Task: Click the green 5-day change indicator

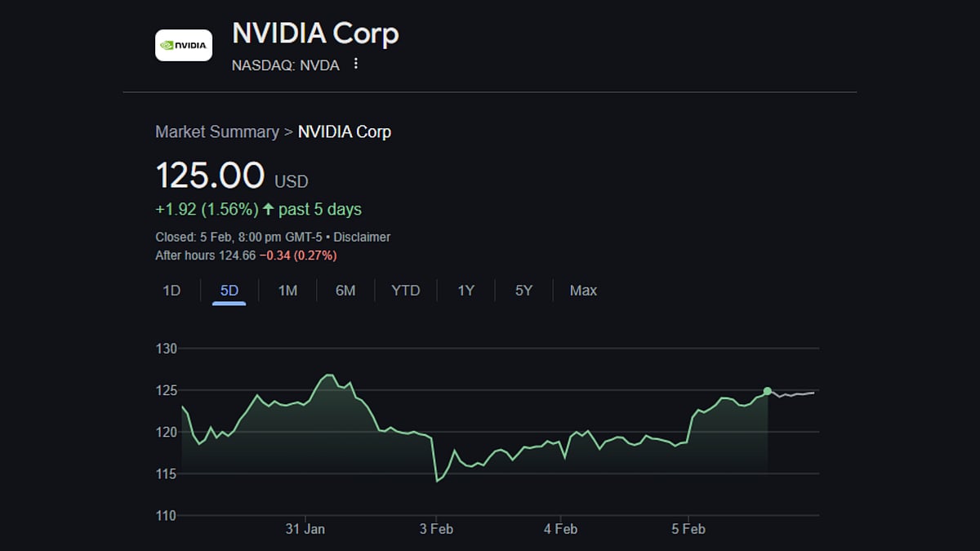Action: (x=258, y=209)
